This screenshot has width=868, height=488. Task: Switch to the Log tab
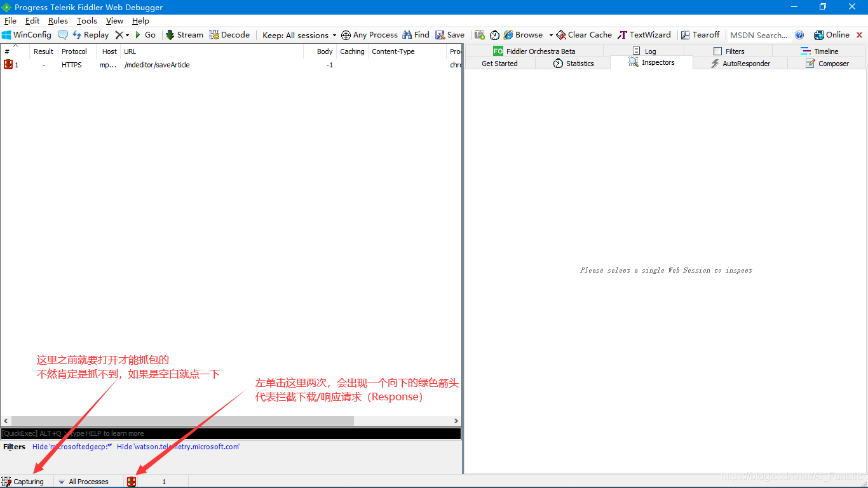coord(644,51)
